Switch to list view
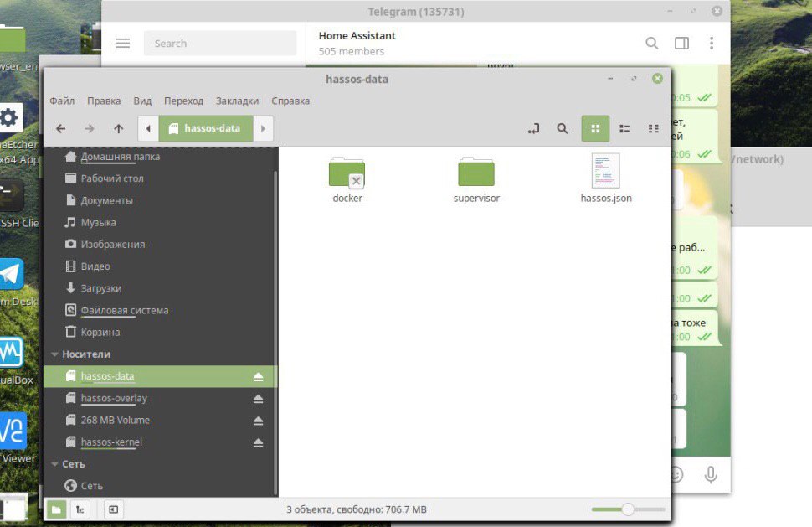This screenshot has height=527, width=812. tap(624, 128)
